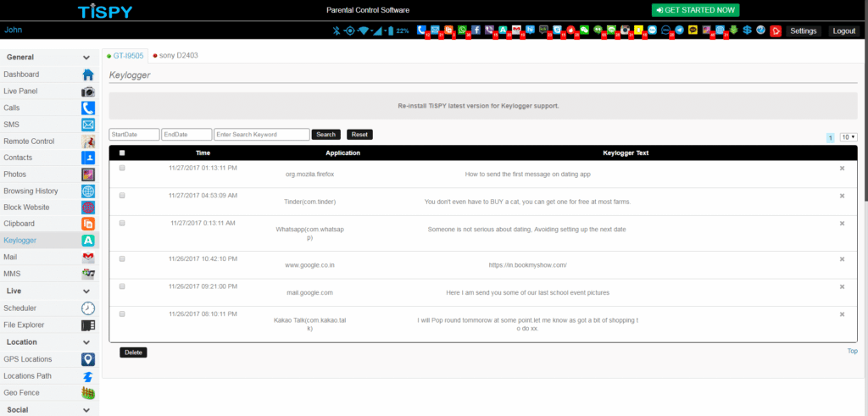Open the 10 rows-per-page dropdown
The width and height of the screenshot is (868, 416).
(x=848, y=137)
